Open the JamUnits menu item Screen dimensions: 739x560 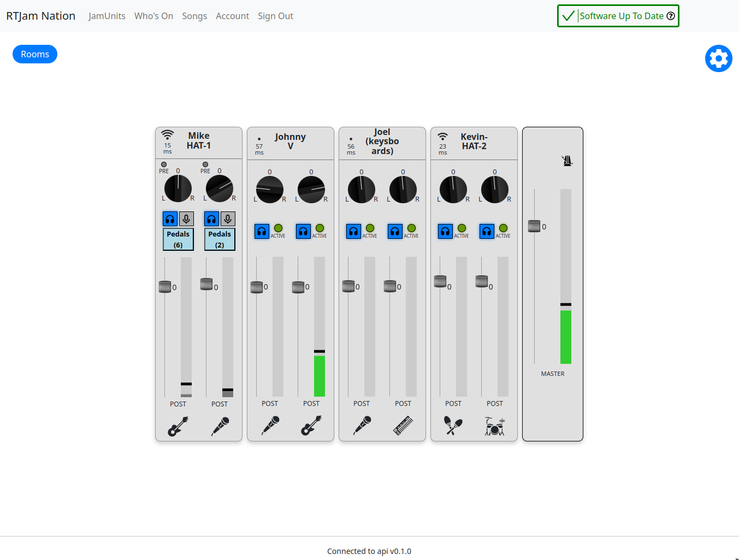(x=107, y=16)
